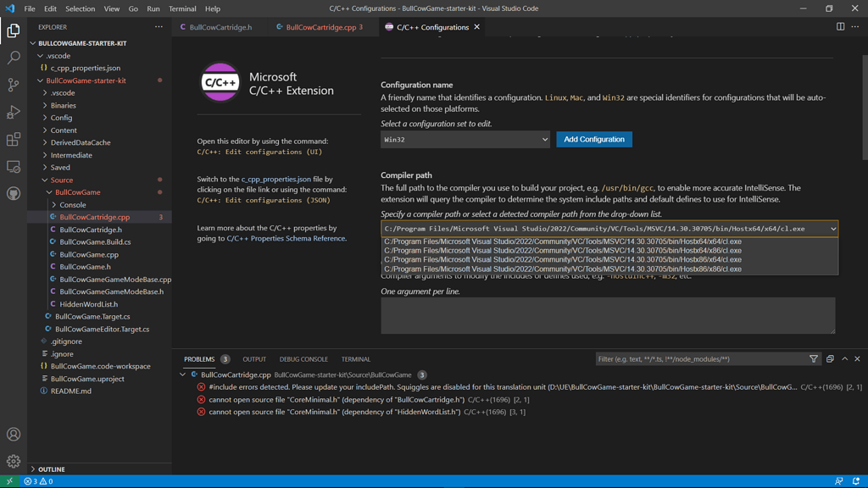The width and height of the screenshot is (868, 488).
Task: Switch to the Debug Console panel
Action: (x=303, y=358)
